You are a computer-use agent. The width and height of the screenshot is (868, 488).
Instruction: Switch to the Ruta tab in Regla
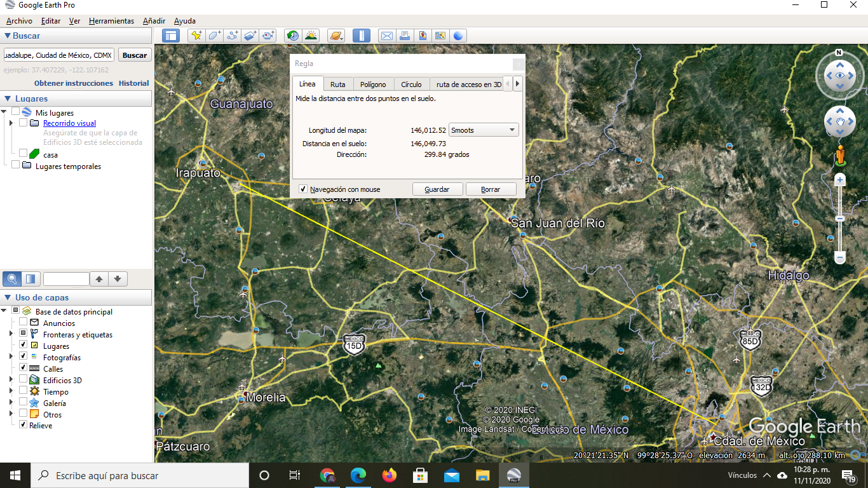338,85
